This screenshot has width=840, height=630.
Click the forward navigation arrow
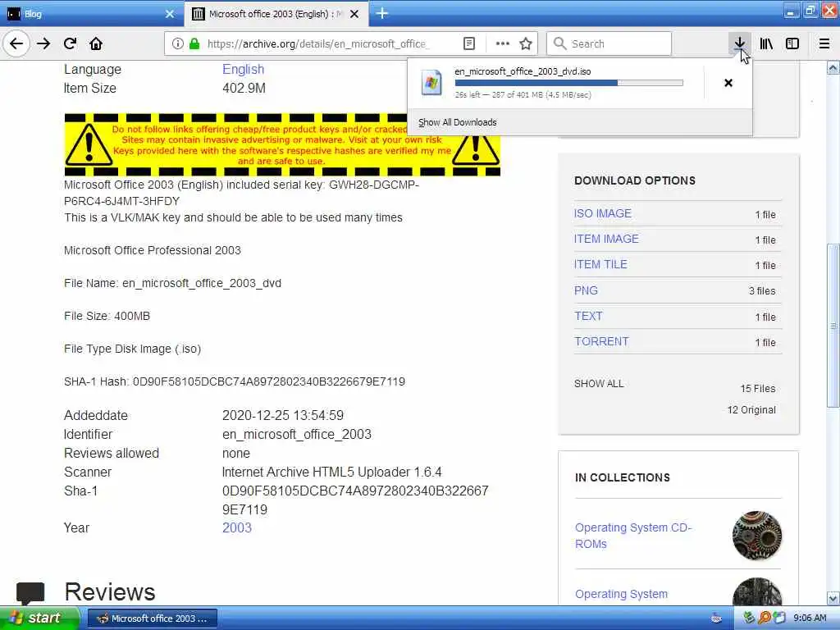tap(43, 43)
